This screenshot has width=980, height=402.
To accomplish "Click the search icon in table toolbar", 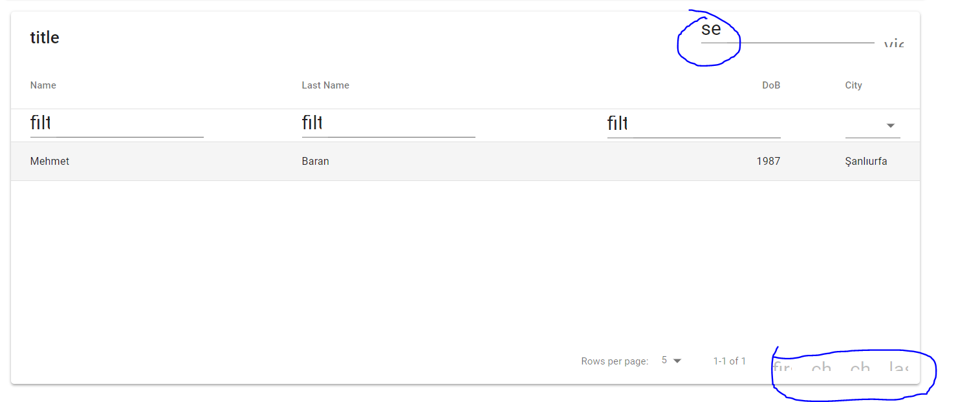I will click(711, 29).
